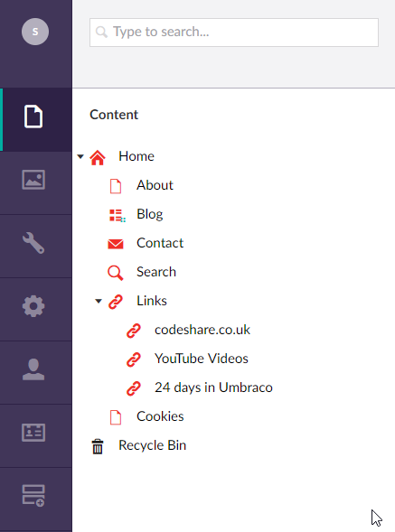Open the Developer gear icon section

pyautogui.click(x=33, y=306)
